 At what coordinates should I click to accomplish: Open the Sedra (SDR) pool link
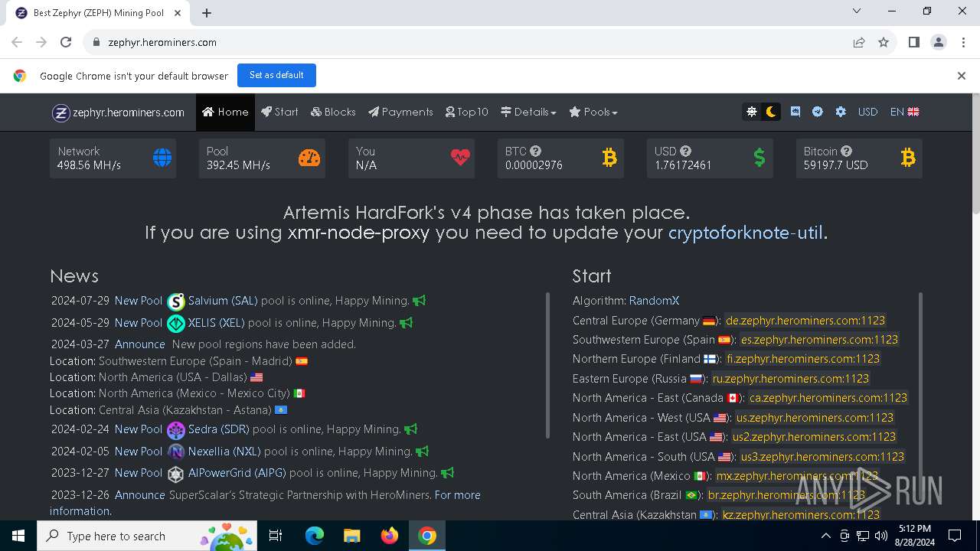pyautogui.click(x=218, y=429)
